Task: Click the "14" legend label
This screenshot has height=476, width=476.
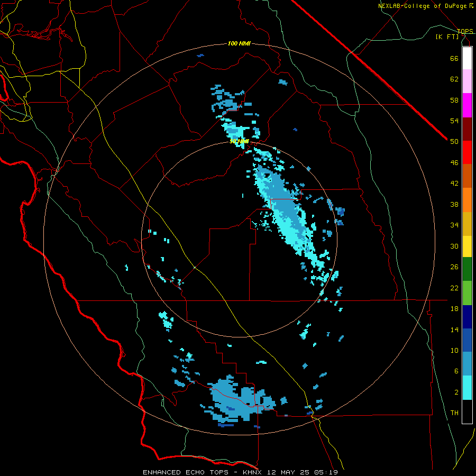Action: coord(454,329)
